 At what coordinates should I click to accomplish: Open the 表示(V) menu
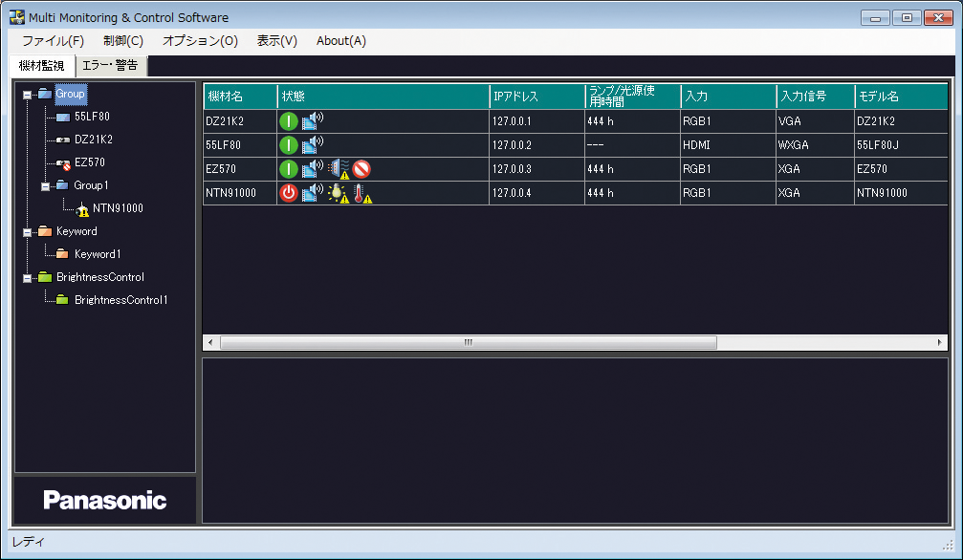[x=277, y=41]
